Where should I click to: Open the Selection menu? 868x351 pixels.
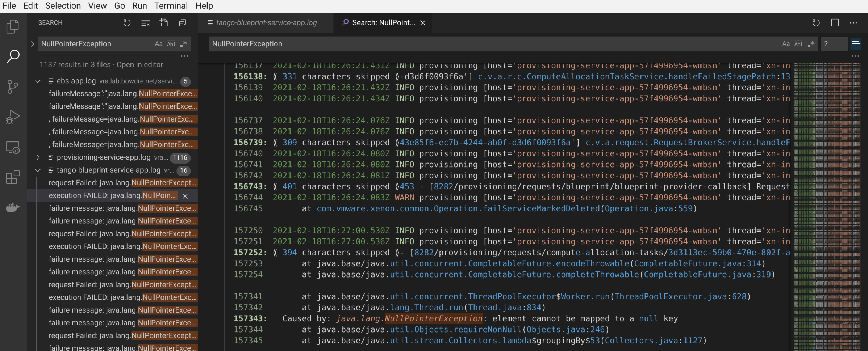tap(63, 6)
